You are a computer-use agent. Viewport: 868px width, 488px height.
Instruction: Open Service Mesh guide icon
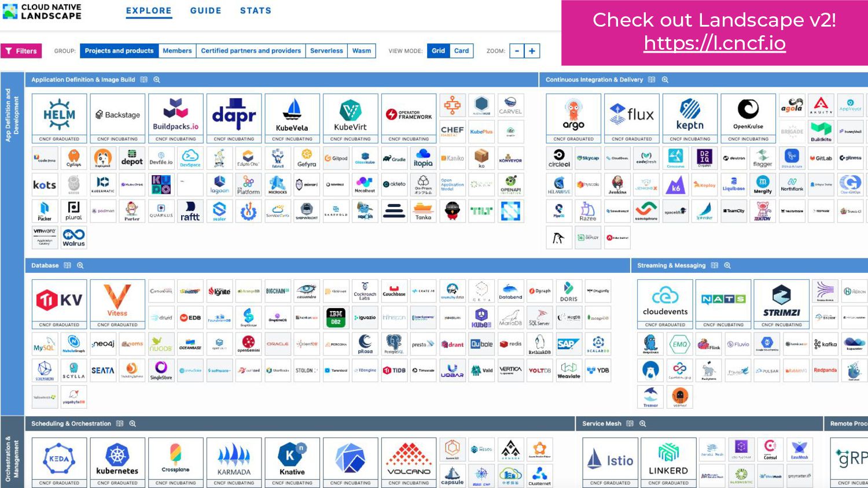[x=630, y=424]
